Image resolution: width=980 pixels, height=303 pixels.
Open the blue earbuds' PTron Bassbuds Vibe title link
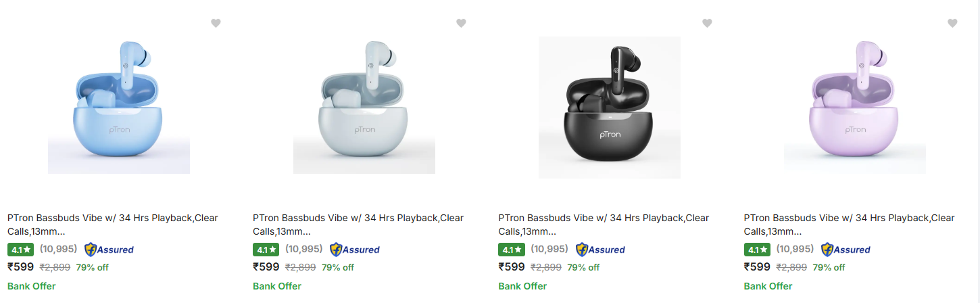113,225
